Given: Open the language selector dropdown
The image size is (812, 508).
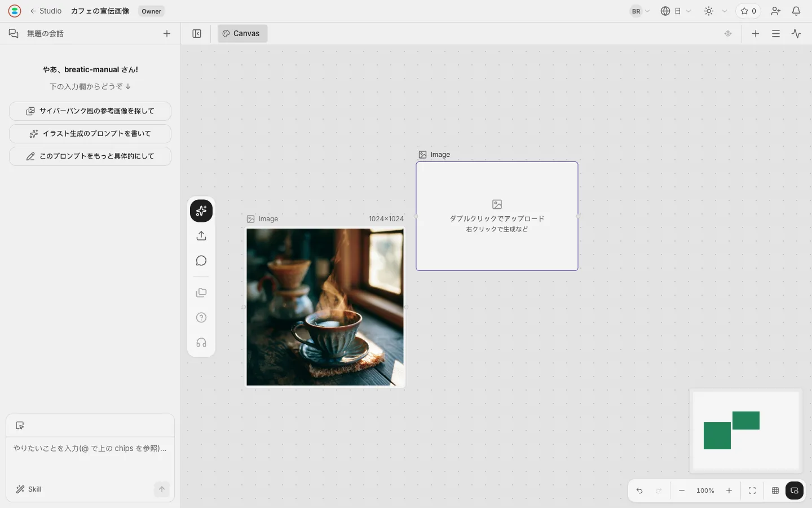Looking at the screenshot, I should pyautogui.click(x=676, y=11).
